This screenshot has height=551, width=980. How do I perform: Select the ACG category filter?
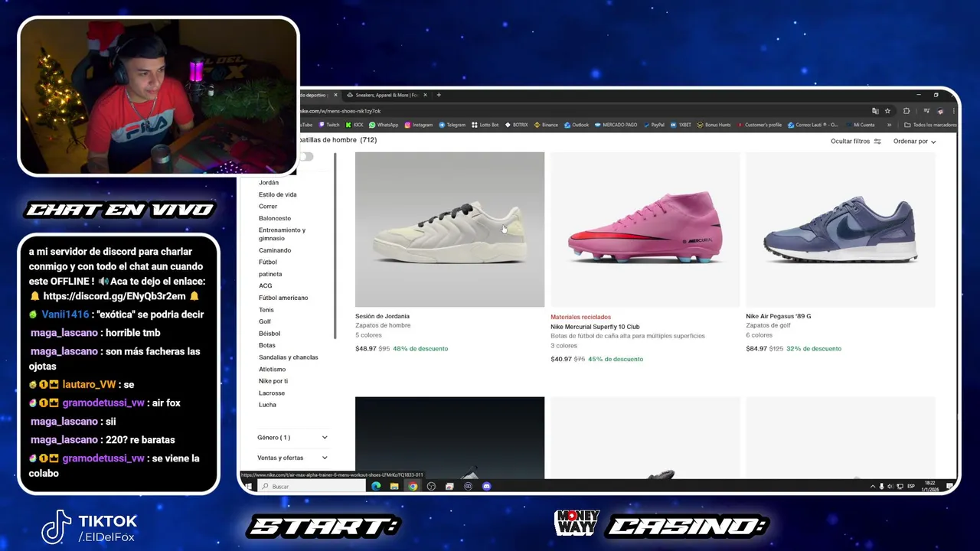(x=265, y=286)
